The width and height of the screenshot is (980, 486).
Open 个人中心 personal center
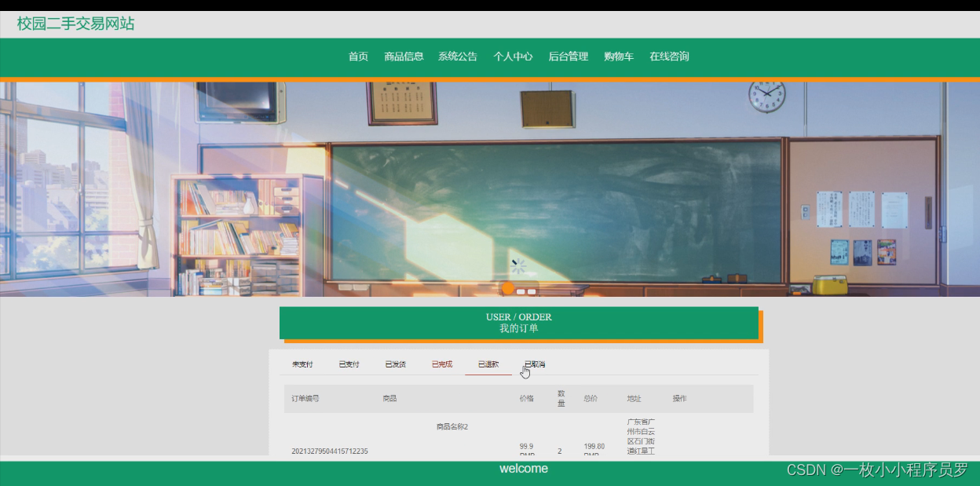(x=513, y=57)
